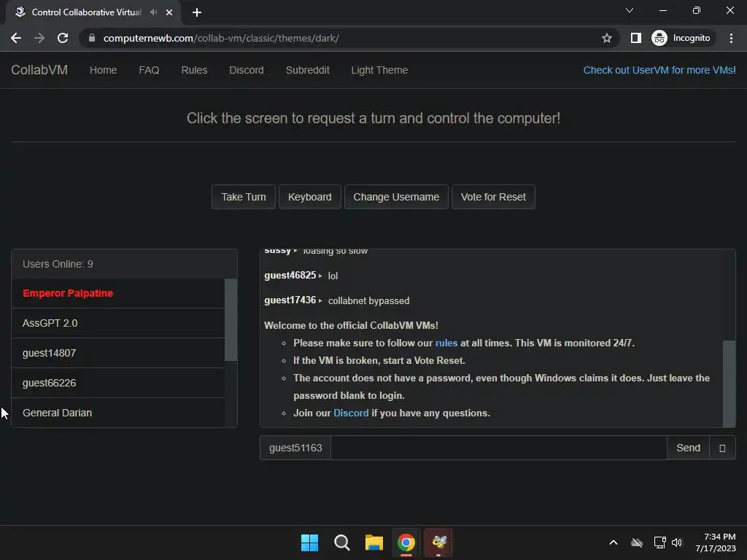Focus the chat message input field

tap(499, 448)
